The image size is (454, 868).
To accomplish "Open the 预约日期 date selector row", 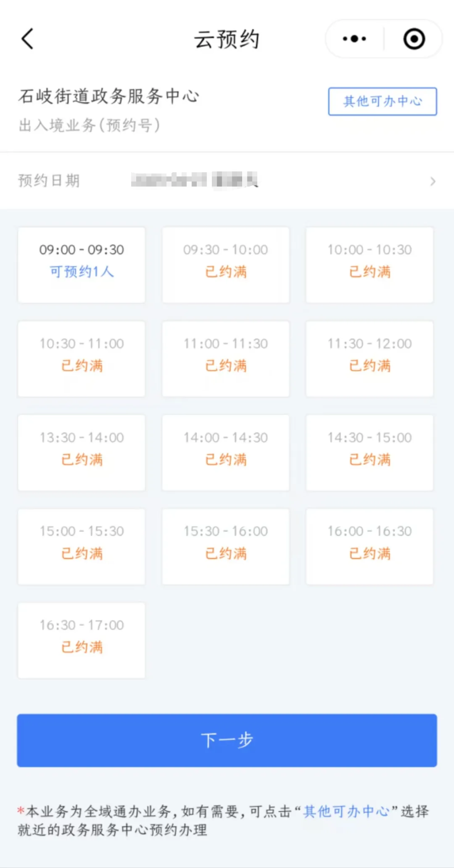I will [x=227, y=181].
